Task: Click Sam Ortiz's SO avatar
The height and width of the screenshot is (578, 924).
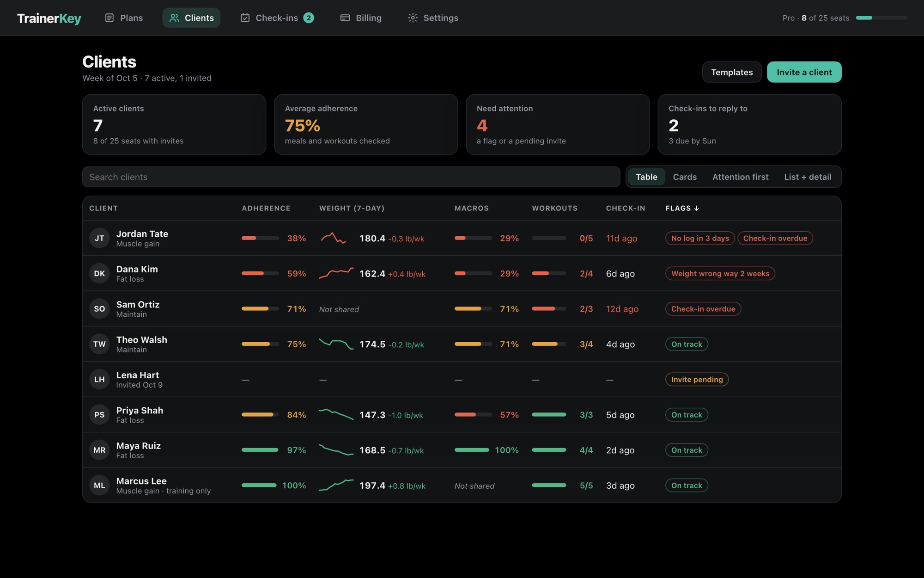Action: (x=99, y=309)
